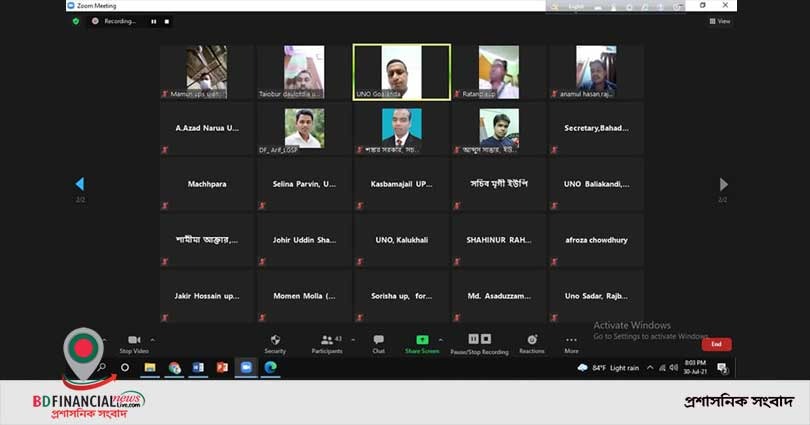Image resolution: width=810 pixels, height=425 pixels.
Task: Open the View layout menu
Action: (x=720, y=21)
